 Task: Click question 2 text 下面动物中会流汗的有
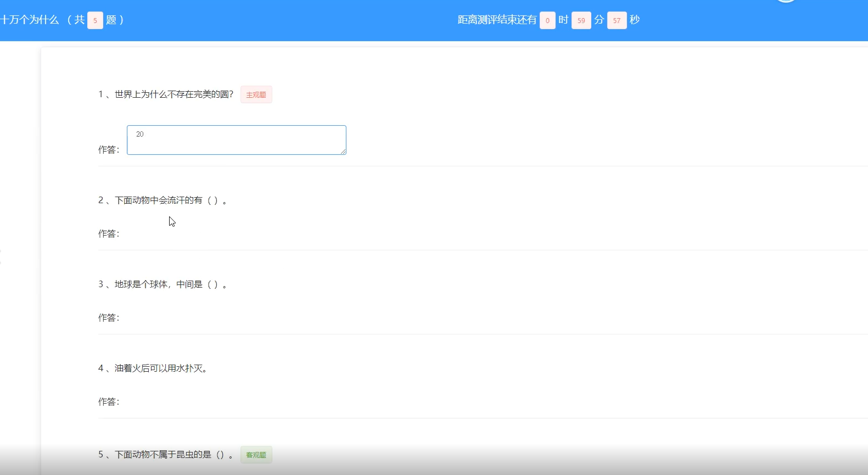(159, 200)
